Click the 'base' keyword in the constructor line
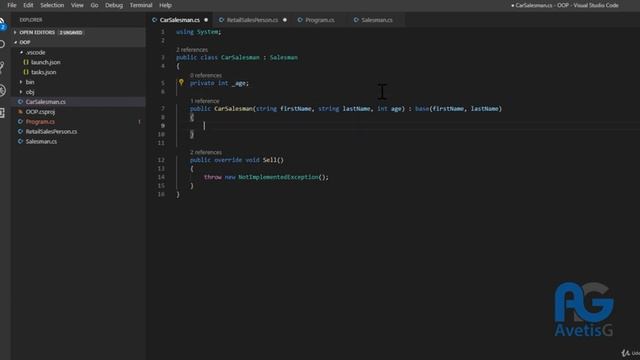The height and width of the screenshot is (360, 640). pyautogui.click(x=422, y=109)
